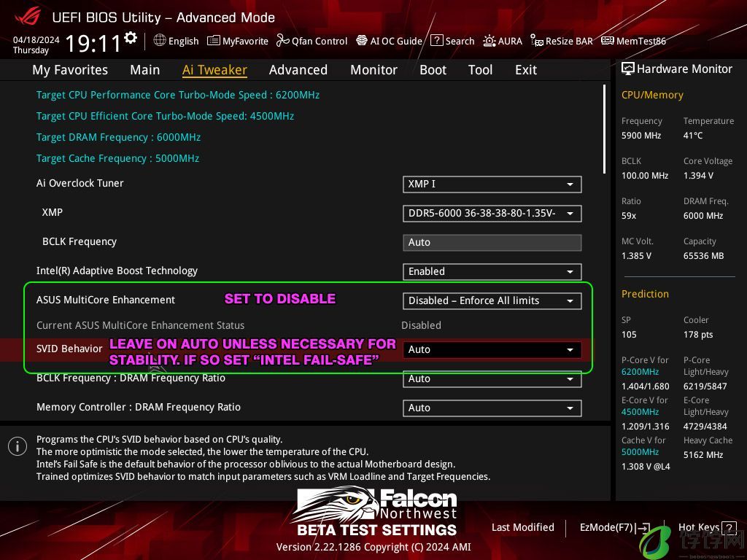747x560 pixels.
Task: Click the Target CPU Performance Core Turbo-Mode Speed line
Action: (x=178, y=95)
